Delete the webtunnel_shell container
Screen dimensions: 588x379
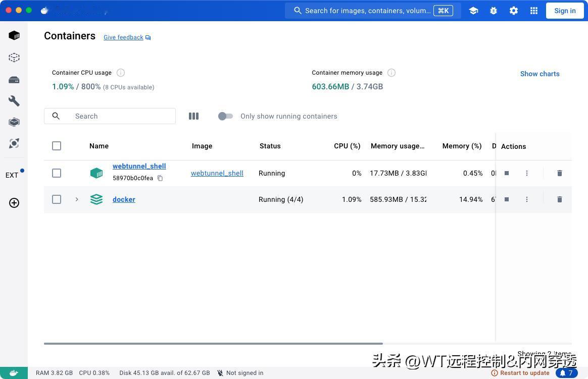[x=560, y=173]
